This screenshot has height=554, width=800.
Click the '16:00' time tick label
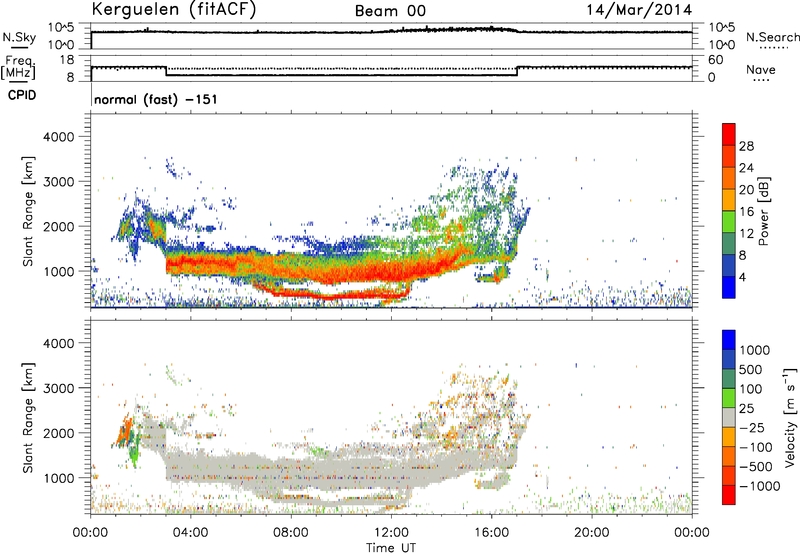pos(491,533)
